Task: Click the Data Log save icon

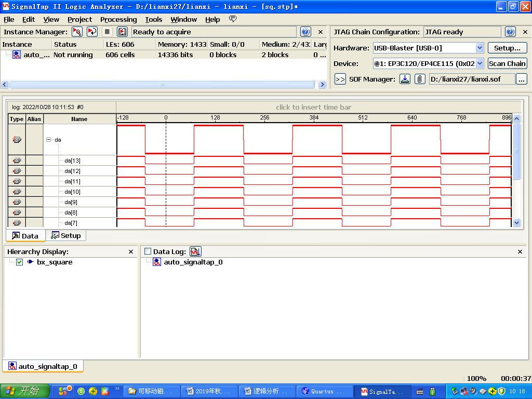Action: [195, 251]
